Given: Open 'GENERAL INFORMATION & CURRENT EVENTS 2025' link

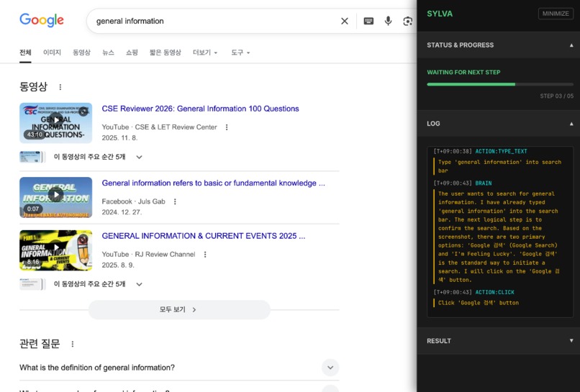Looking at the screenshot, I should [204, 236].
